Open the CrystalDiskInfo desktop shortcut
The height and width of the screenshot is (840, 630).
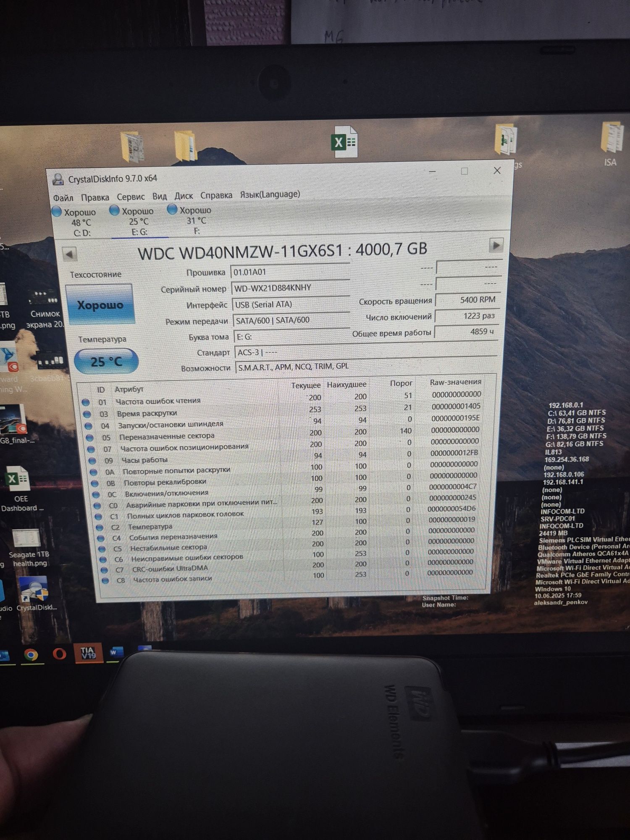click(x=36, y=594)
